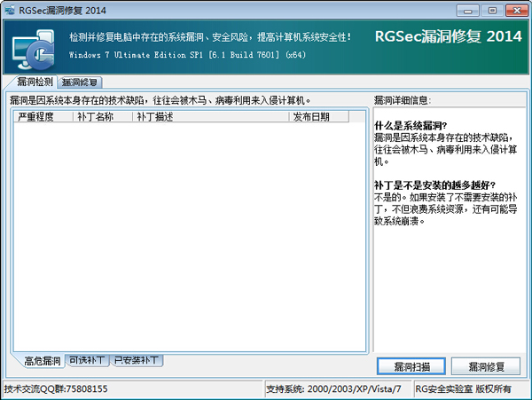Viewport: 532px width, 400px height.
Task: Sort by 严重程度 column header
Action: (x=43, y=117)
